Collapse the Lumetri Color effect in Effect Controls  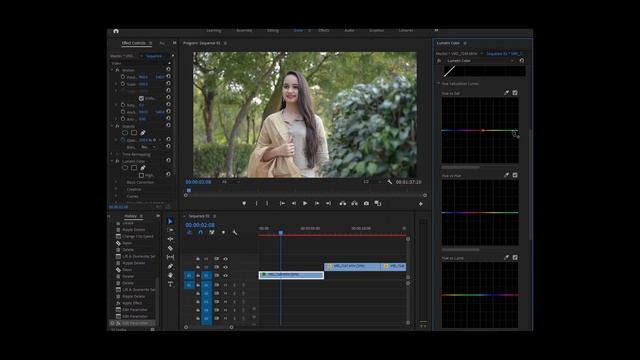(112, 161)
